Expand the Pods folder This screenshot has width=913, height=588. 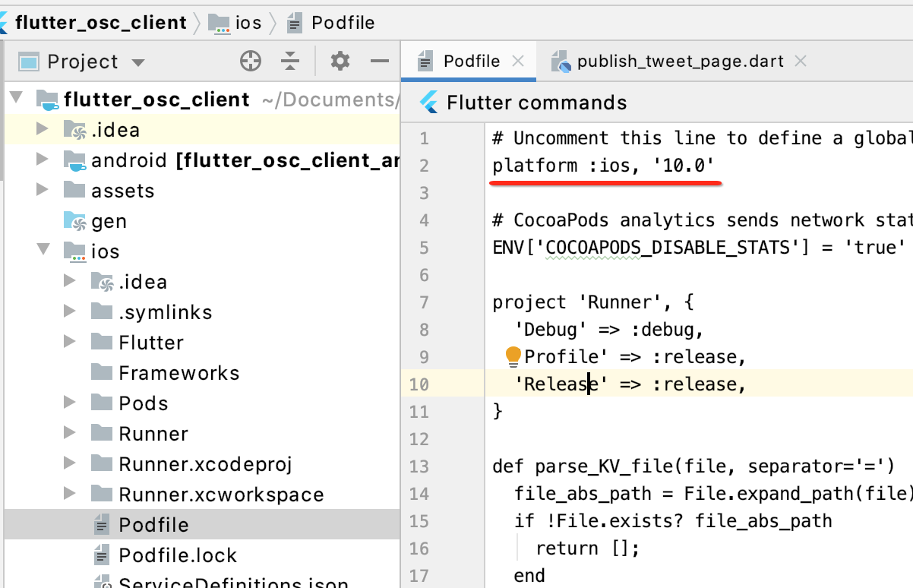pos(70,403)
